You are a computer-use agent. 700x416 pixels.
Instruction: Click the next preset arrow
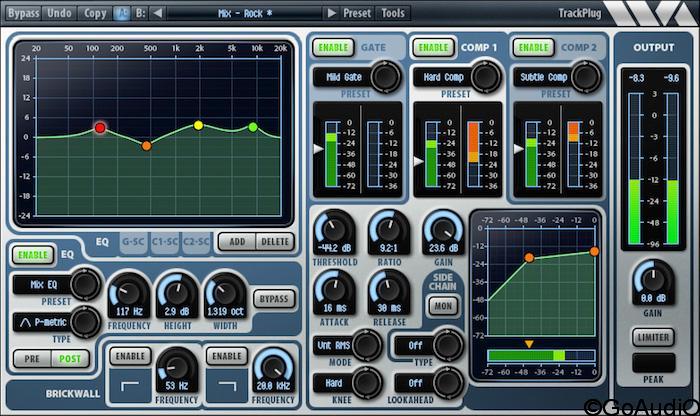[x=331, y=13]
